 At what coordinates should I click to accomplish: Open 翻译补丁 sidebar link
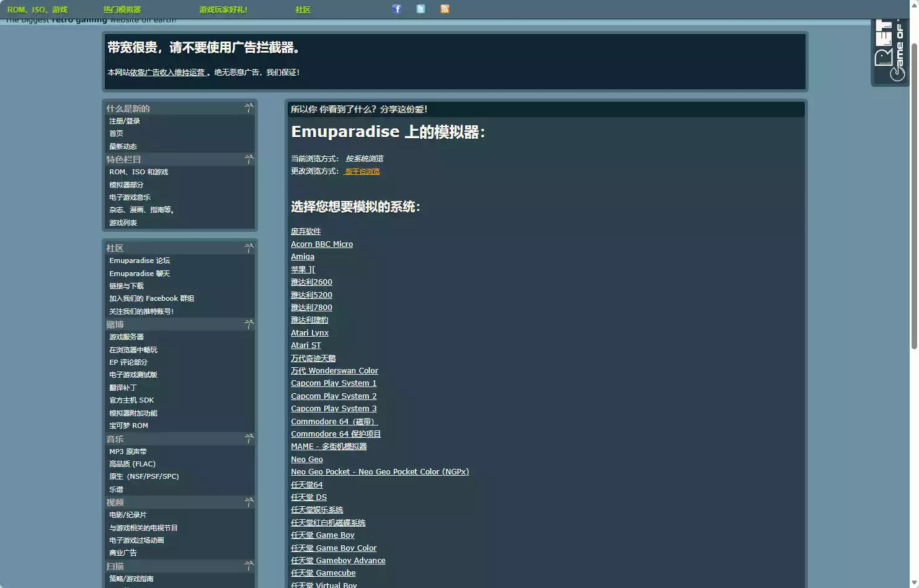point(123,388)
